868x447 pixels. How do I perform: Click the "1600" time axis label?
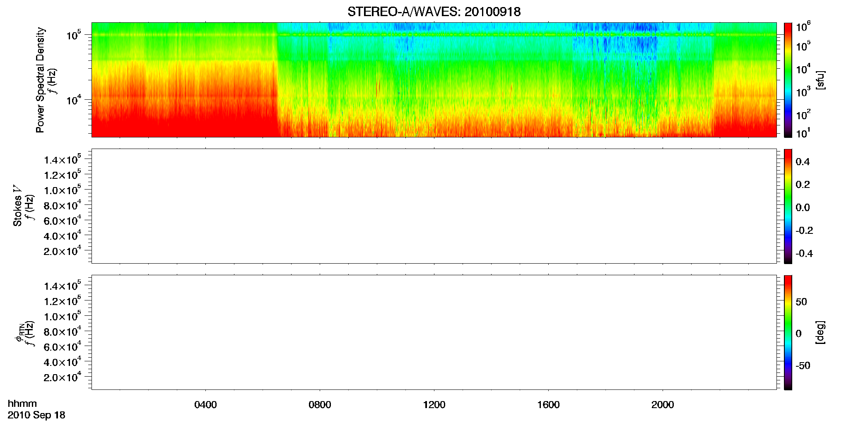548,405
